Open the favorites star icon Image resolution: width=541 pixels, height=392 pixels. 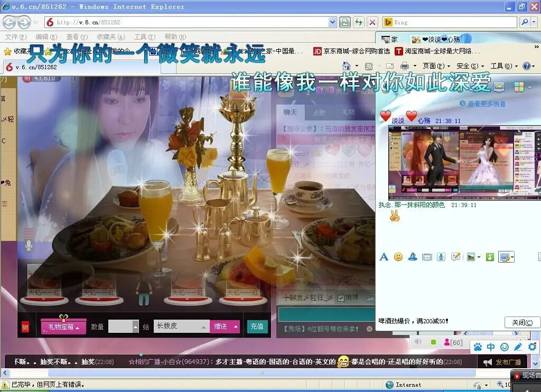point(7,51)
